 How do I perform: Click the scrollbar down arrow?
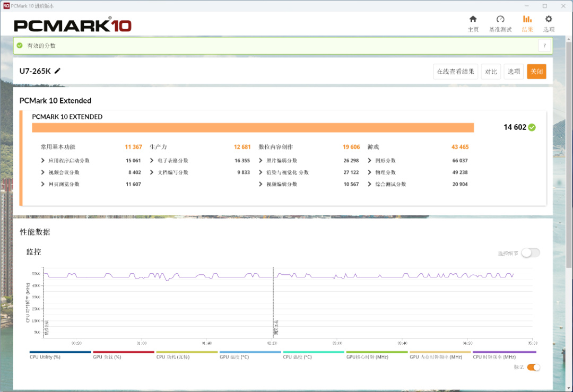pyautogui.click(x=569, y=388)
